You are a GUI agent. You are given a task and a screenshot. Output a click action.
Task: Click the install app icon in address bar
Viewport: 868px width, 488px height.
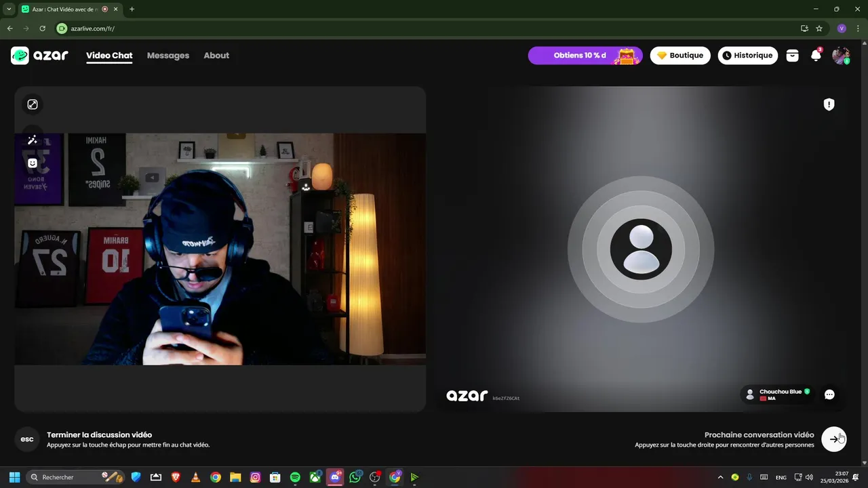(x=804, y=28)
